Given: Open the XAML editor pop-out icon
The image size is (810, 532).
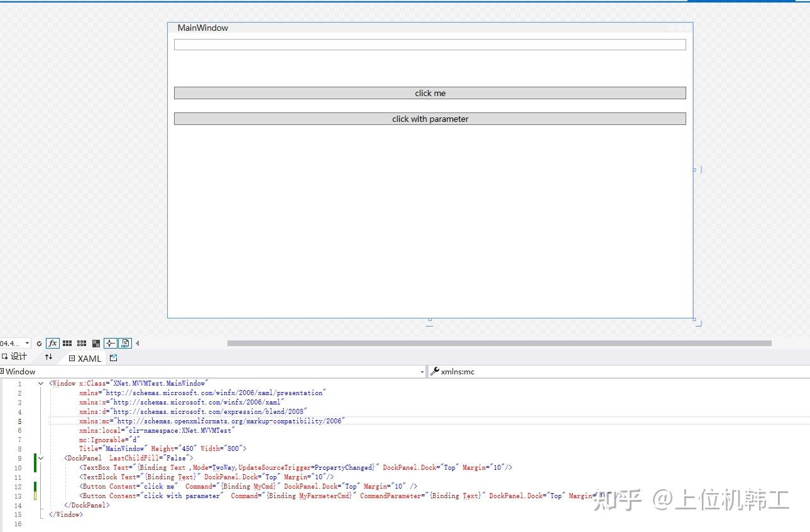Looking at the screenshot, I should (113, 357).
